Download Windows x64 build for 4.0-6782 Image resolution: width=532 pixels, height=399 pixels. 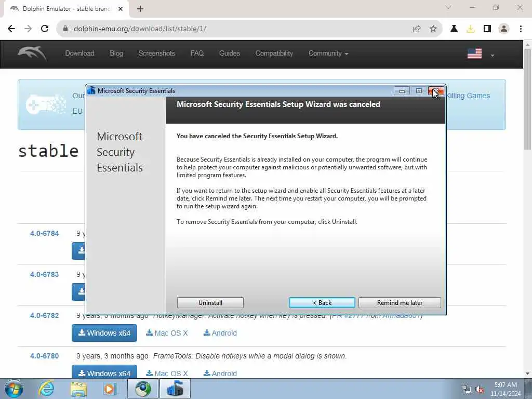click(x=104, y=333)
